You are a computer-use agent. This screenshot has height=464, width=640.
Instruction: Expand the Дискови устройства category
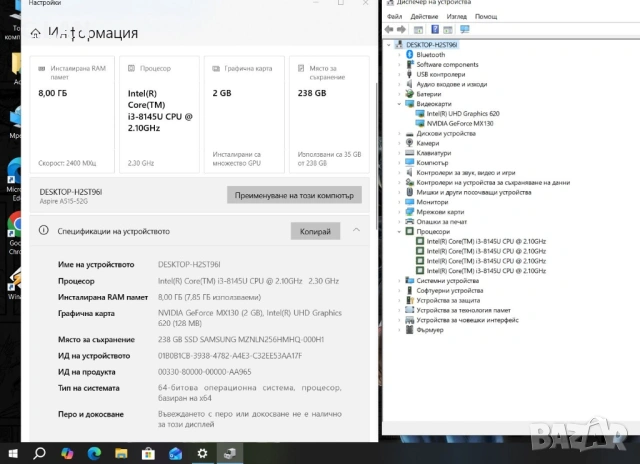399,133
